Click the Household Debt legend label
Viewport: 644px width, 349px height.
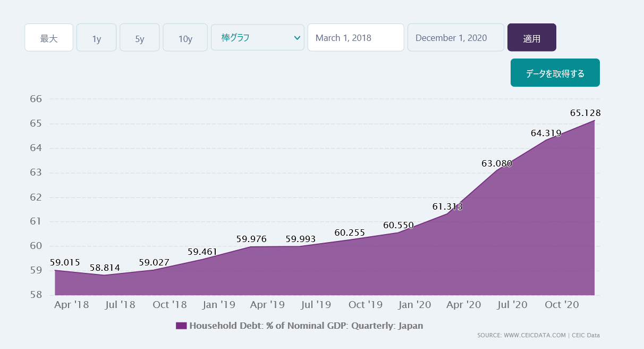click(x=306, y=326)
